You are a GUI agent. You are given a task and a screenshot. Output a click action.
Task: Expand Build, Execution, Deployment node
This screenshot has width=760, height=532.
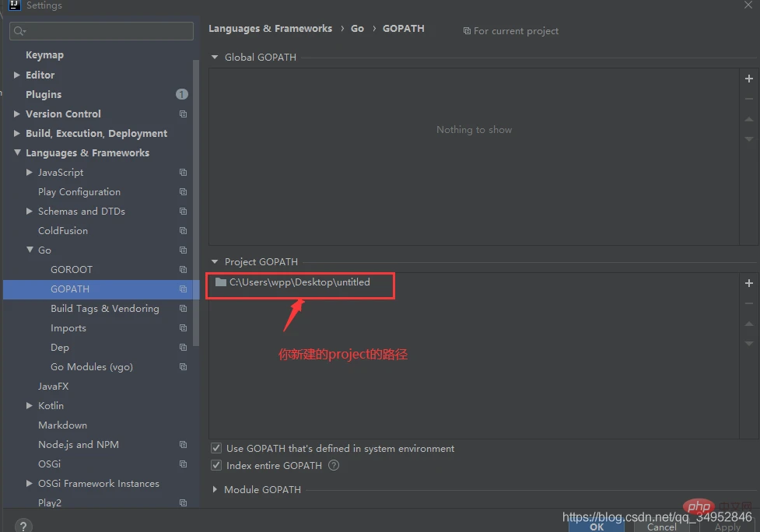coord(17,133)
